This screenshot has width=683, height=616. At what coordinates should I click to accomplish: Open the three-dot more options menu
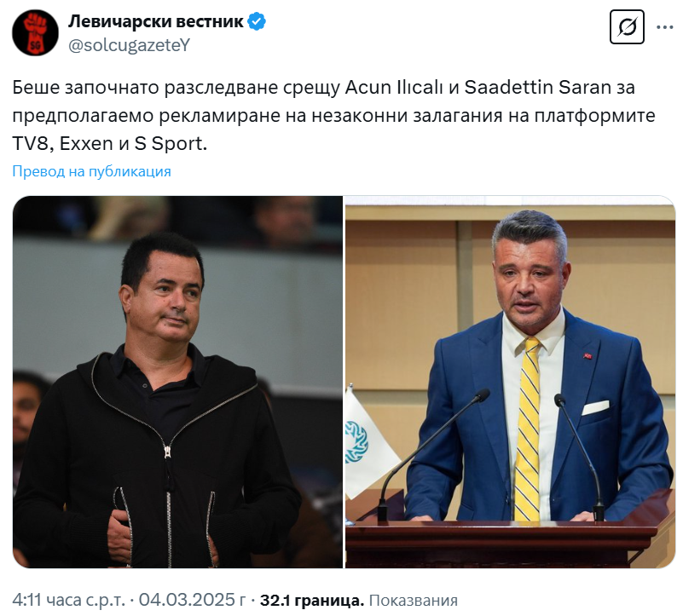(x=665, y=27)
